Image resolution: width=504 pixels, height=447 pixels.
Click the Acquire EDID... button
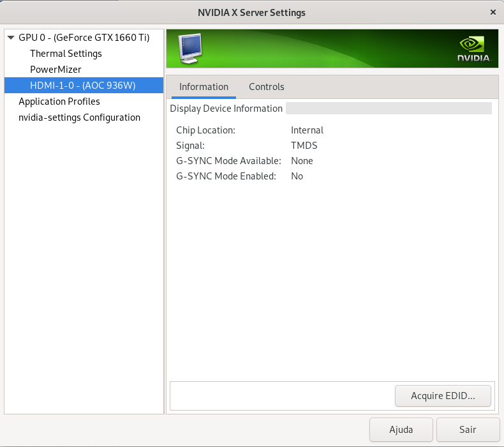point(443,396)
